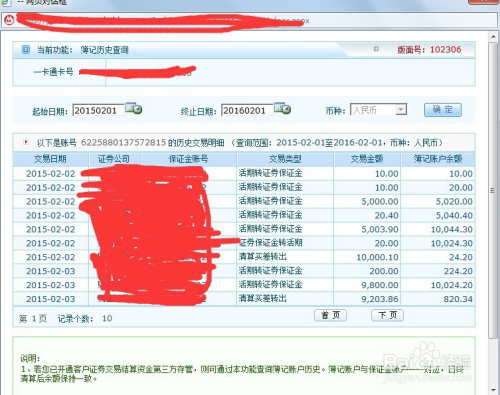Click the 簿记账户余额 column header
This screenshot has width=500, height=395.
pyautogui.click(x=438, y=159)
